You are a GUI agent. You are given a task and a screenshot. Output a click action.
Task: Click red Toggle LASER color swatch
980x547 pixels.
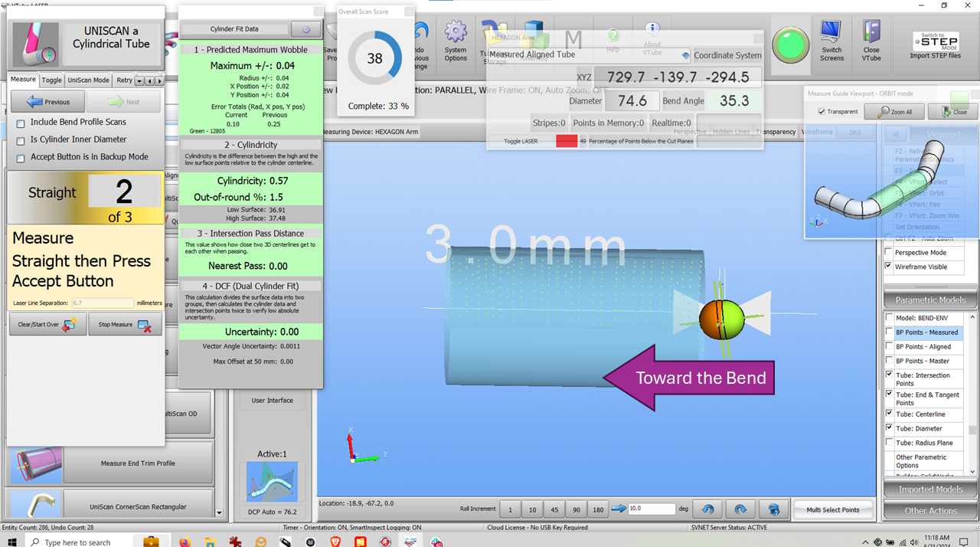tap(567, 141)
